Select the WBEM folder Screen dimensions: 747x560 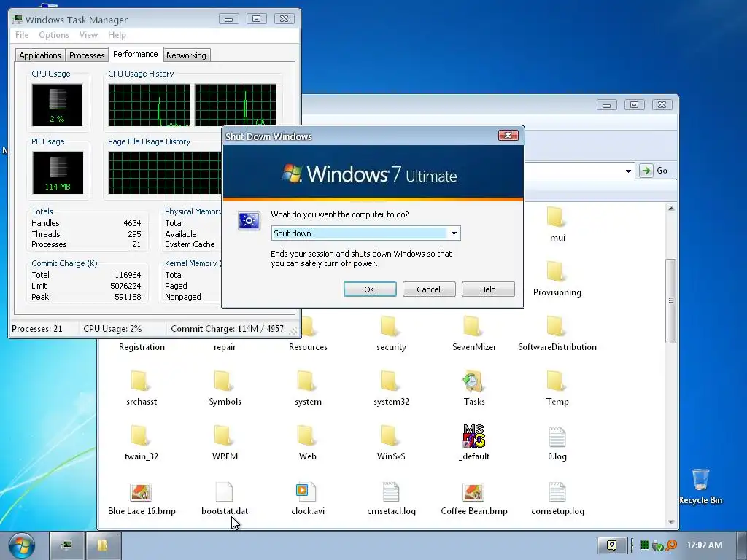click(225, 443)
